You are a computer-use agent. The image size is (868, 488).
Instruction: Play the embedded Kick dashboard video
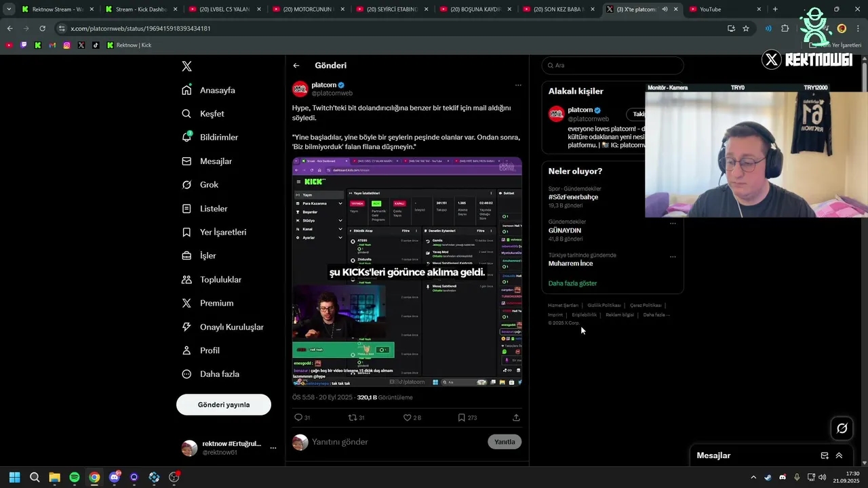[x=407, y=272]
